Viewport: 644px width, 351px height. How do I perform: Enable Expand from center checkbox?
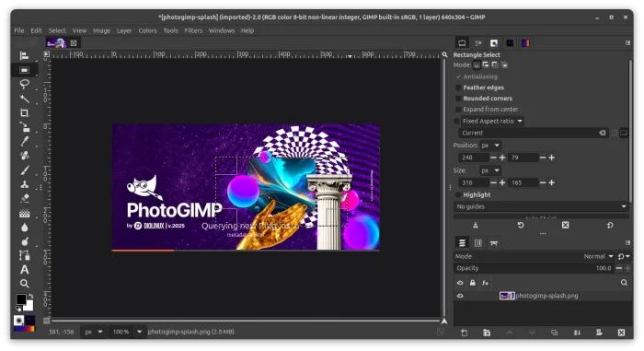point(458,109)
